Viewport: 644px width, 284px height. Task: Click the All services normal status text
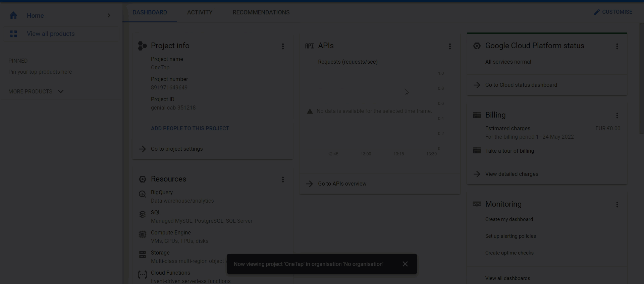[508, 62]
